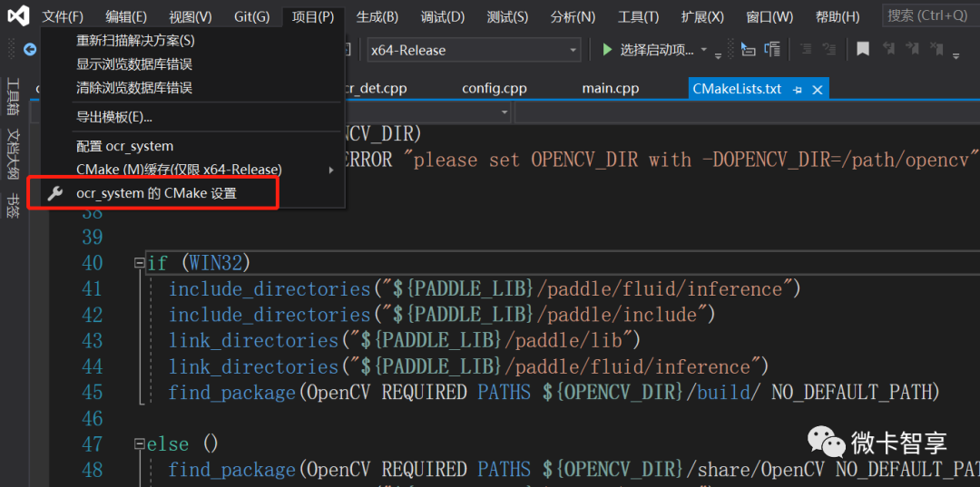Click the uncomment lines icon
The height and width of the screenshot is (487, 980).
tap(828, 49)
